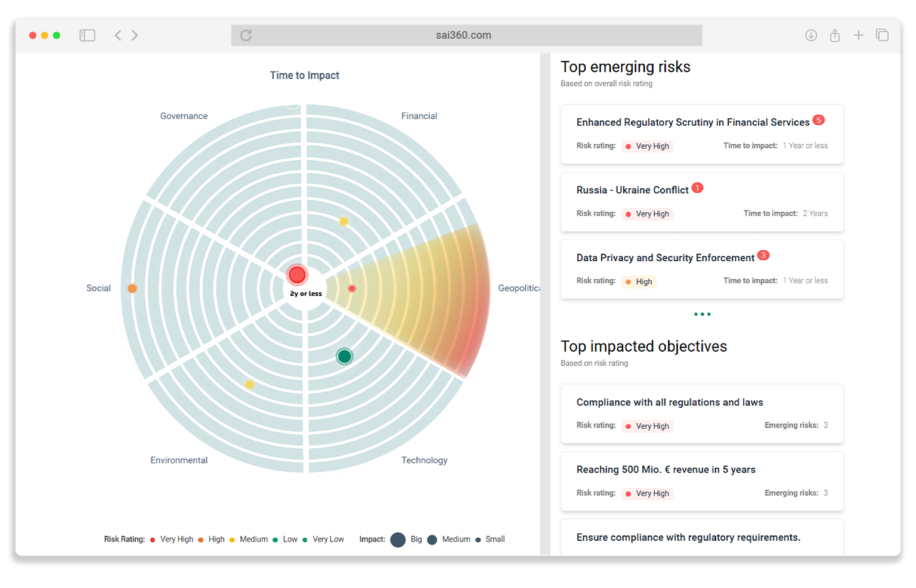The height and width of the screenshot is (588, 916).
Task: Click the sai360.com address bar
Action: point(463,35)
